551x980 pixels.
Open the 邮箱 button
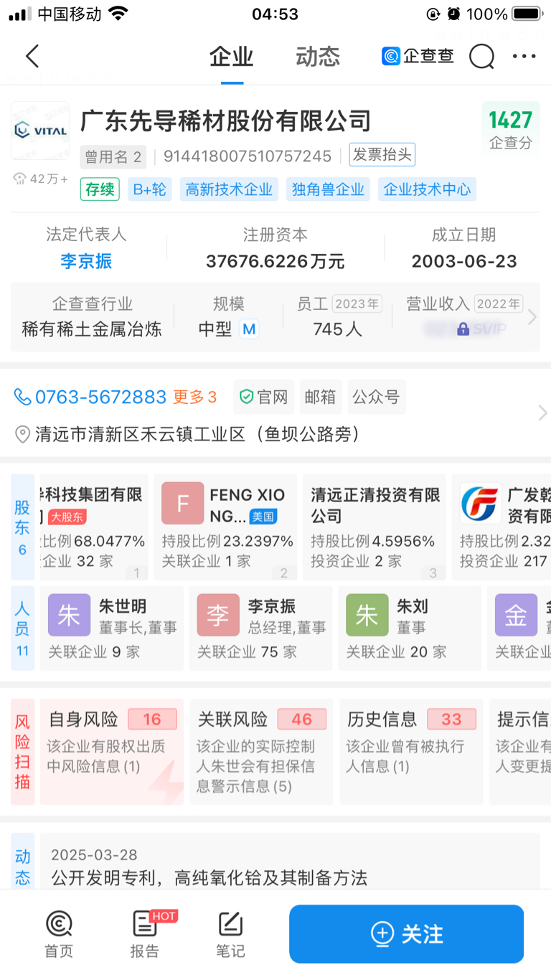(x=320, y=397)
